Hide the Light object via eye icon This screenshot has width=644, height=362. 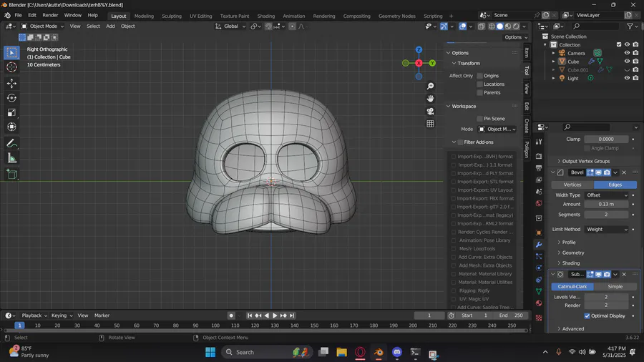click(627, 78)
